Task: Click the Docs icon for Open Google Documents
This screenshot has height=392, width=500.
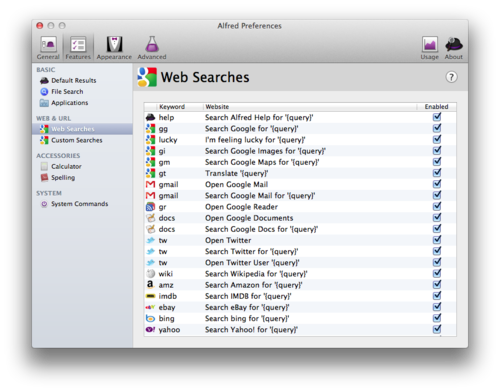Action: pyautogui.click(x=151, y=218)
